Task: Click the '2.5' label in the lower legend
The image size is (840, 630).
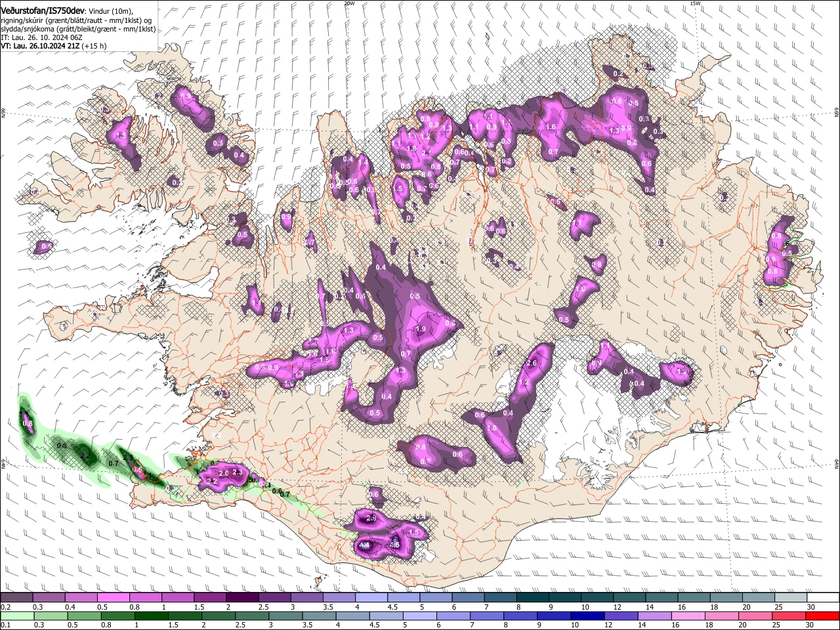Action: [x=240, y=625]
